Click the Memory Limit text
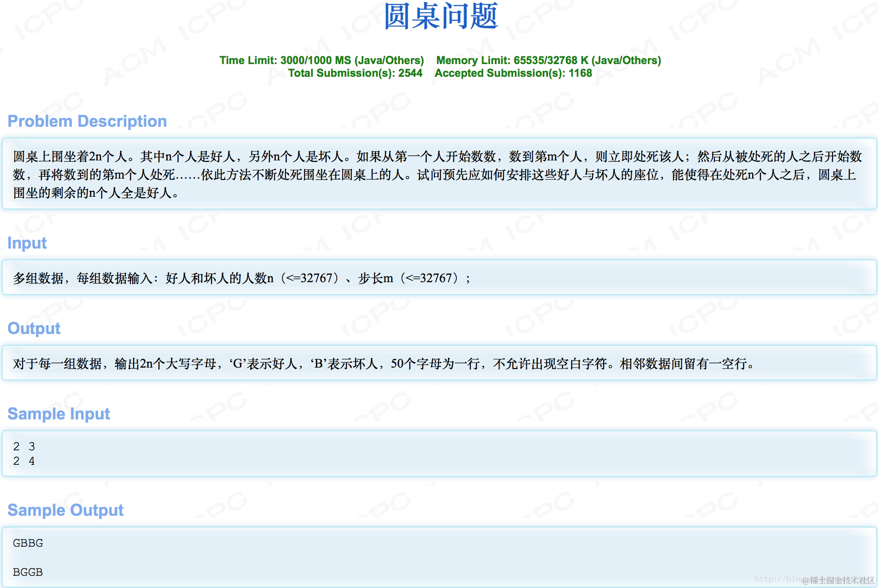This screenshot has width=878, height=588. click(548, 60)
